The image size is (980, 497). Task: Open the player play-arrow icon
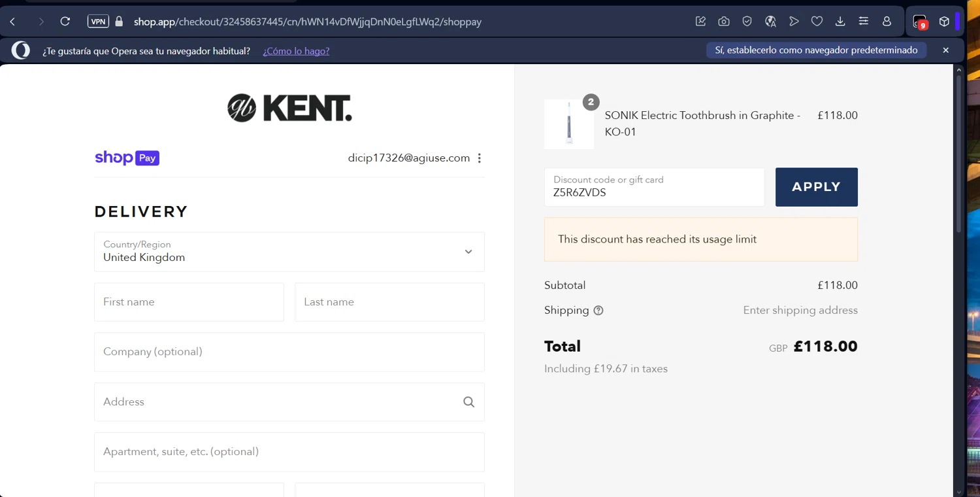(794, 22)
